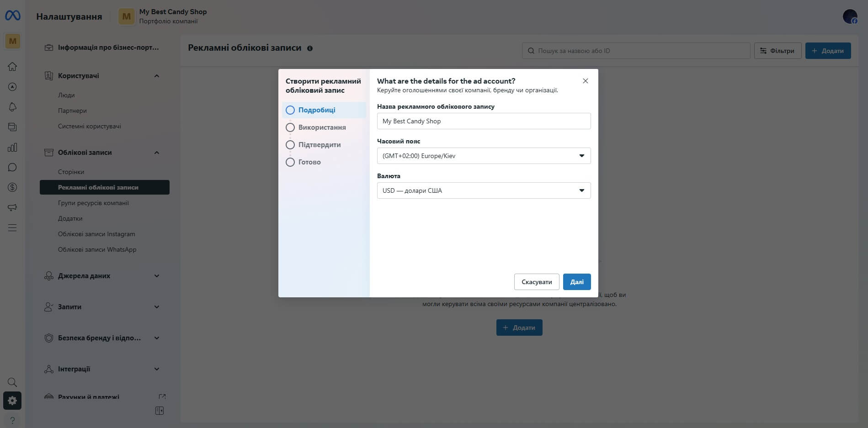This screenshot has height=428, width=868.
Task: Select the Використання step radio
Action: [290, 127]
